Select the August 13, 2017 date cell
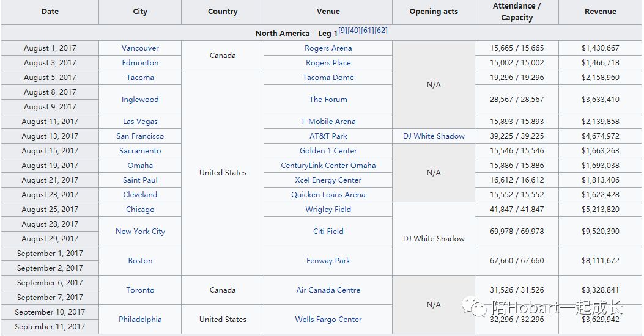This screenshot has height=336, width=644. point(50,136)
